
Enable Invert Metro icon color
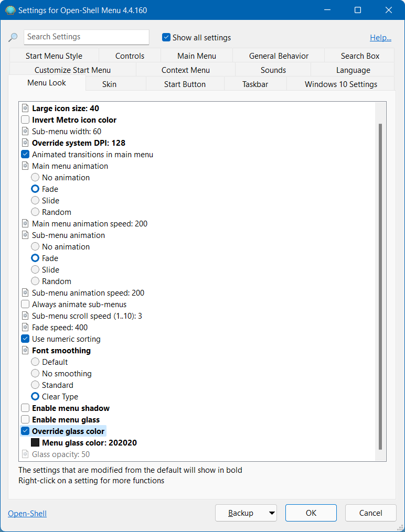25,120
